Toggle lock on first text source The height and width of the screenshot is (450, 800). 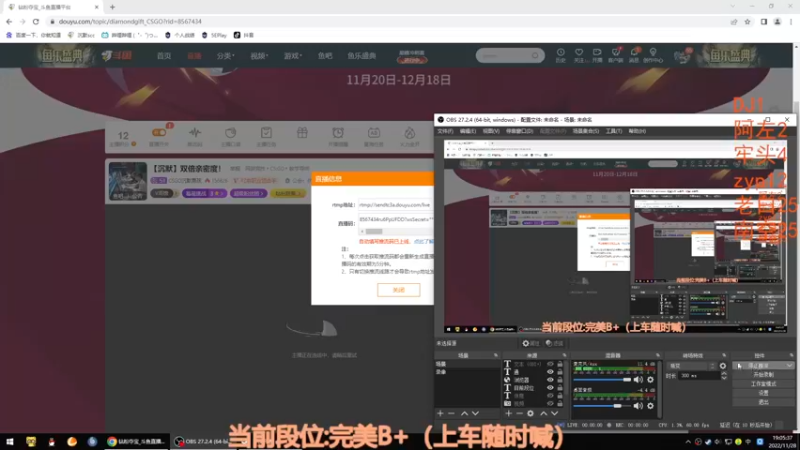pyautogui.click(x=560, y=364)
